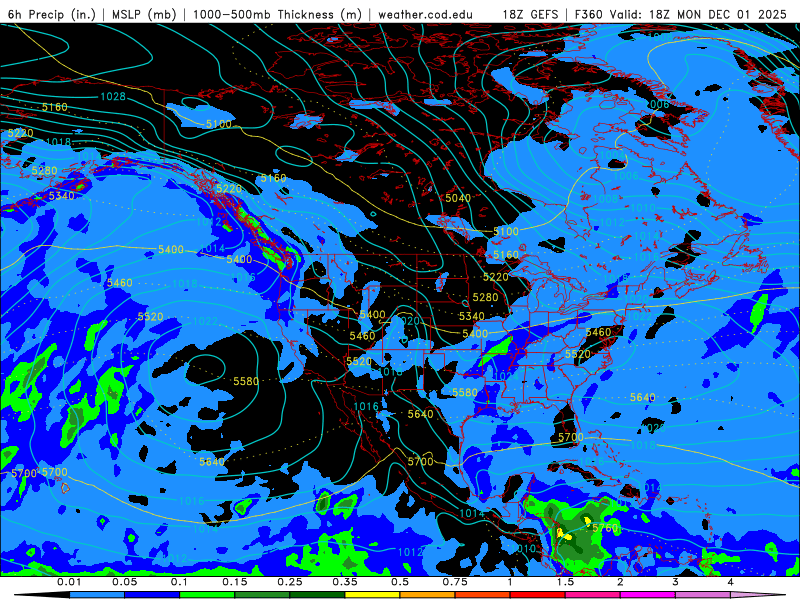Click the "6h Precip (in.)" title text
This screenshot has height=600, width=800.
pyautogui.click(x=52, y=14)
